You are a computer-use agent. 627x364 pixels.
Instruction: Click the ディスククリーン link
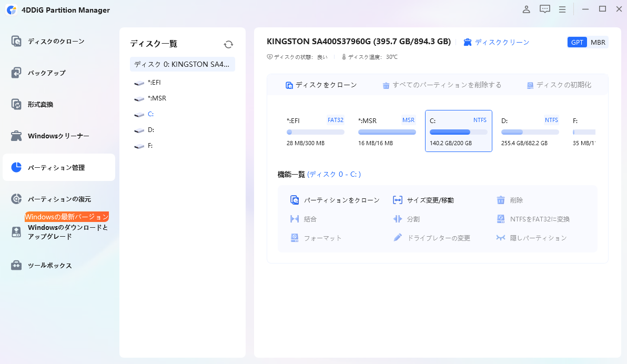502,42
